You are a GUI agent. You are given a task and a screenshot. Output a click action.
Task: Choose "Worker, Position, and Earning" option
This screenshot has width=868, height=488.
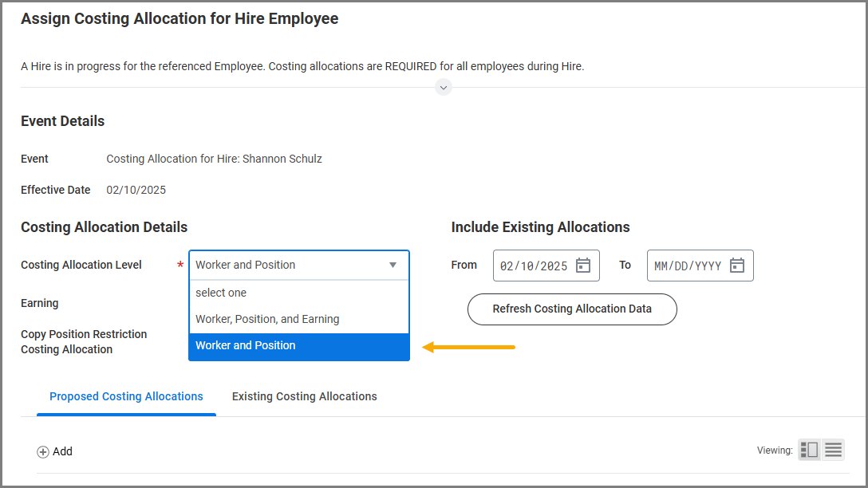tap(267, 319)
